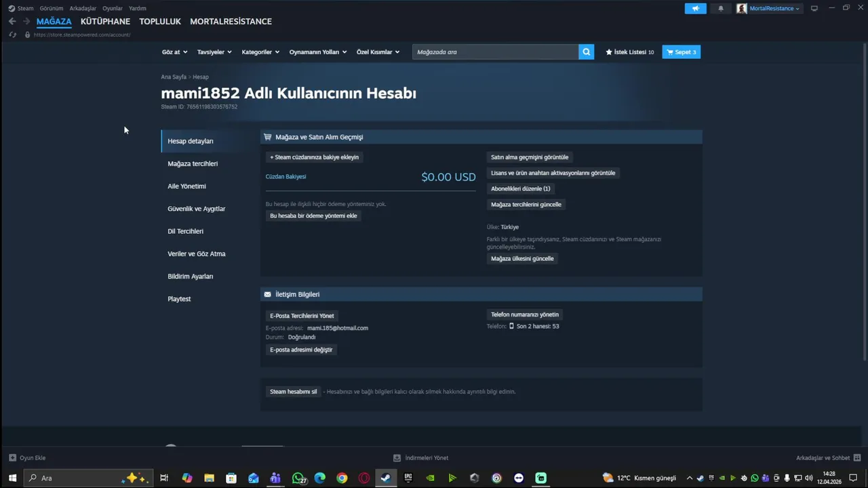This screenshot has width=868, height=488.
Task: Click the İndirmeleri Yönet download icon
Action: [397, 457]
